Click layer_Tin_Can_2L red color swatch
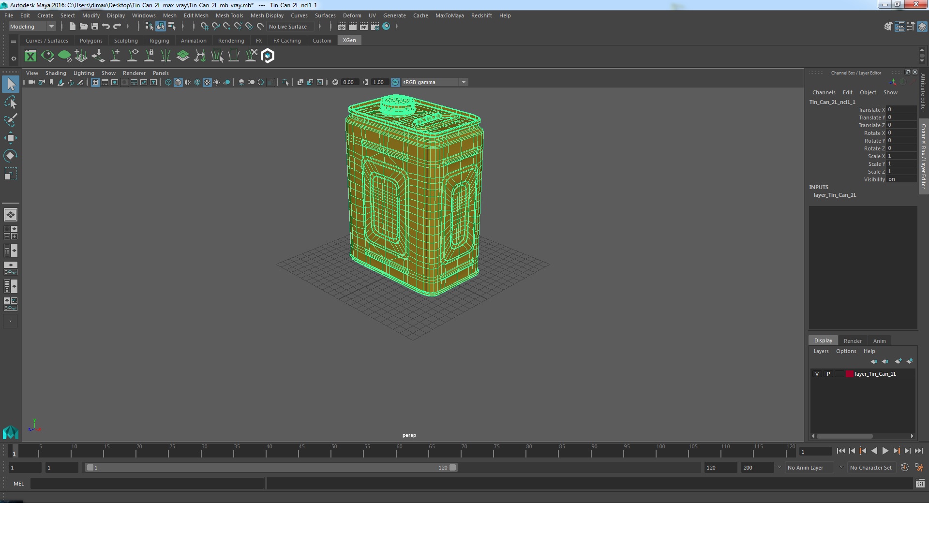This screenshot has height=560, width=929. [850, 374]
